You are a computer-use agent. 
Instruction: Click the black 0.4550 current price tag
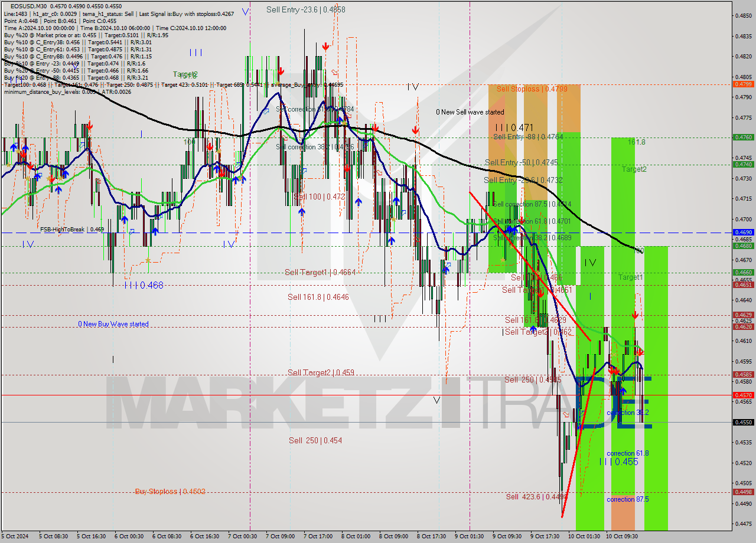click(x=743, y=423)
